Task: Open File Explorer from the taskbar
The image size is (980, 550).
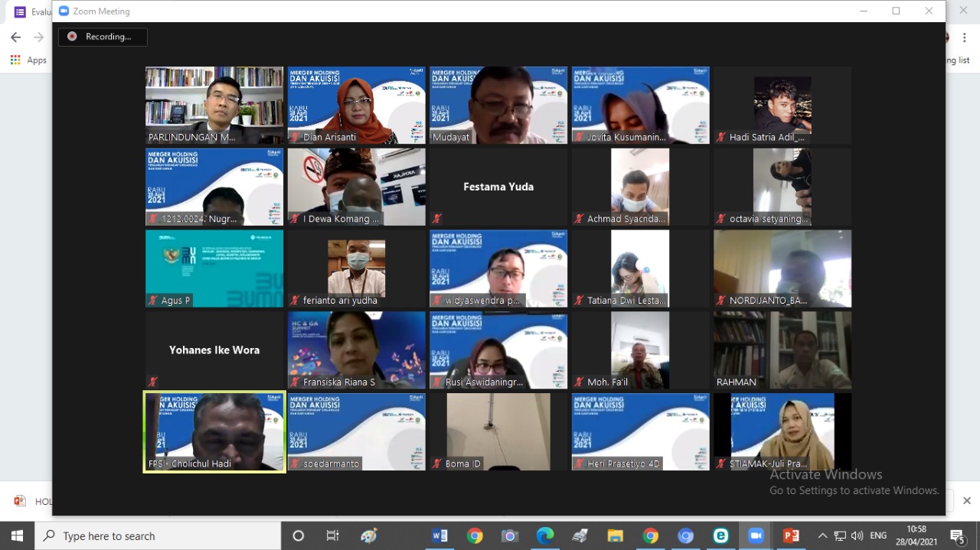Action: point(615,535)
